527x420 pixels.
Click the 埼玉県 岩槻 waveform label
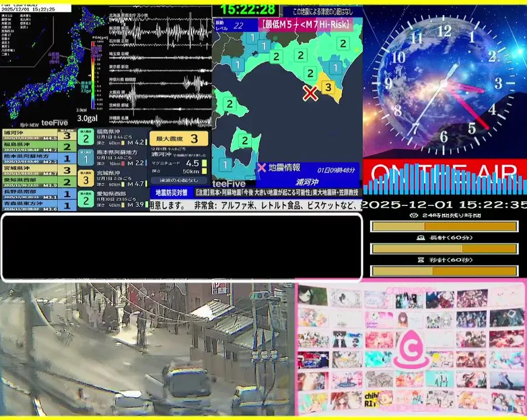click(x=119, y=54)
